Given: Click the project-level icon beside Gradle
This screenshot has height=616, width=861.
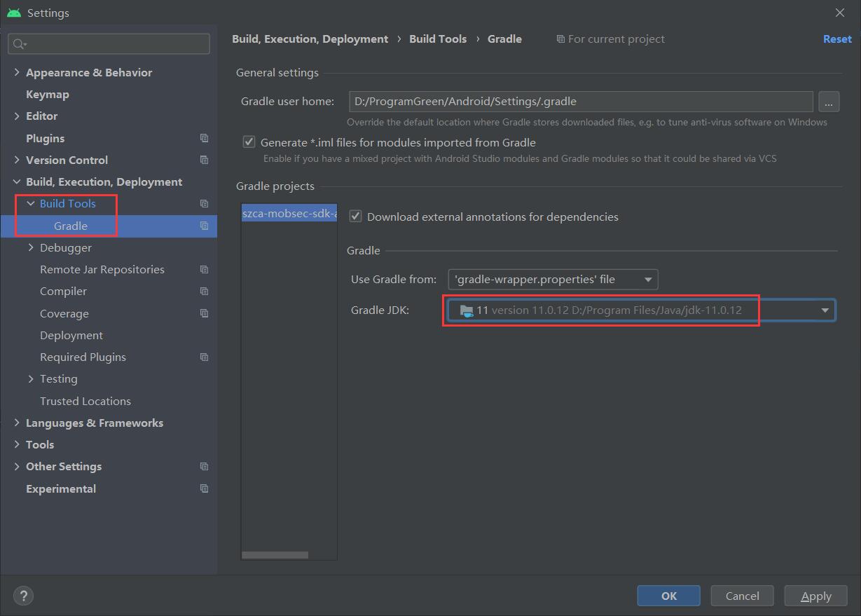Looking at the screenshot, I should [204, 226].
